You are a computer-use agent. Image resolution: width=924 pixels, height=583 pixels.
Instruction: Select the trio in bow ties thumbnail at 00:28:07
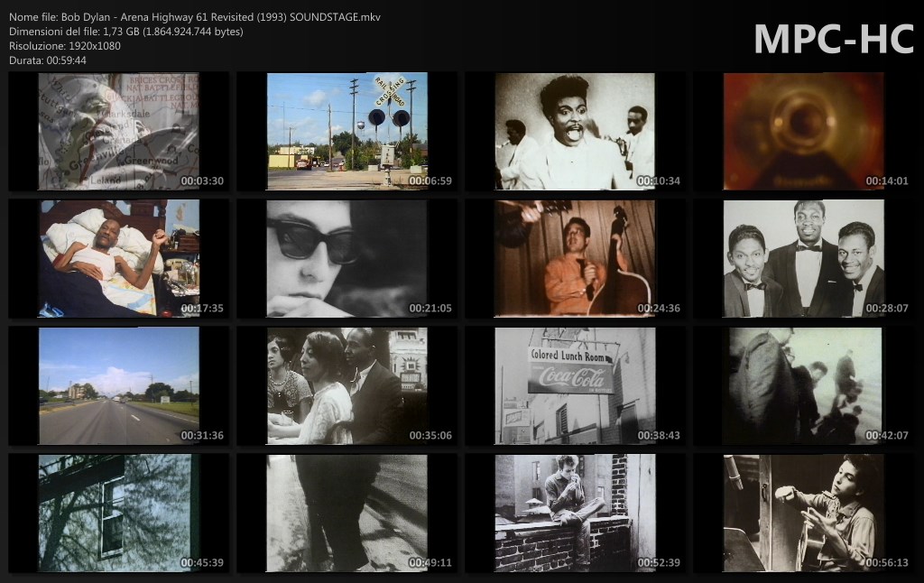(x=804, y=258)
